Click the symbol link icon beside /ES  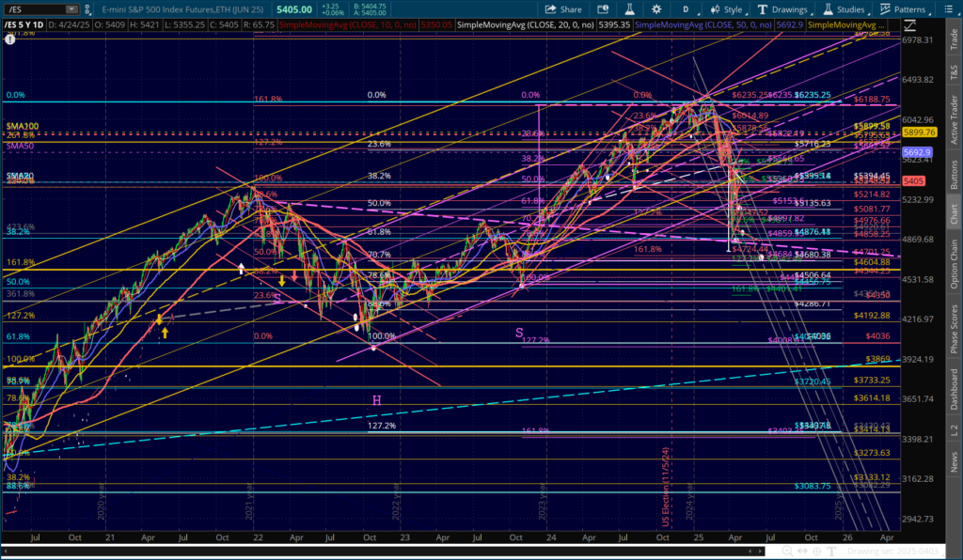point(87,9)
